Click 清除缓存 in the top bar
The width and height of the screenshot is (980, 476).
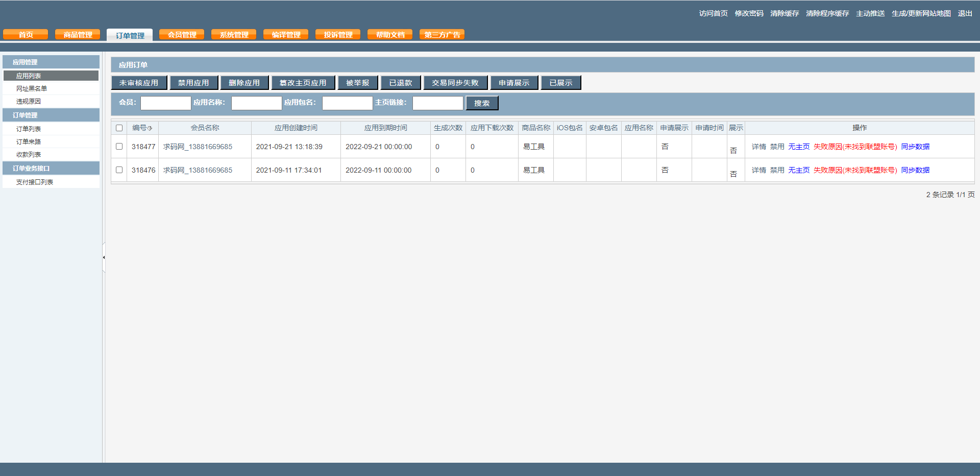click(785, 13)
